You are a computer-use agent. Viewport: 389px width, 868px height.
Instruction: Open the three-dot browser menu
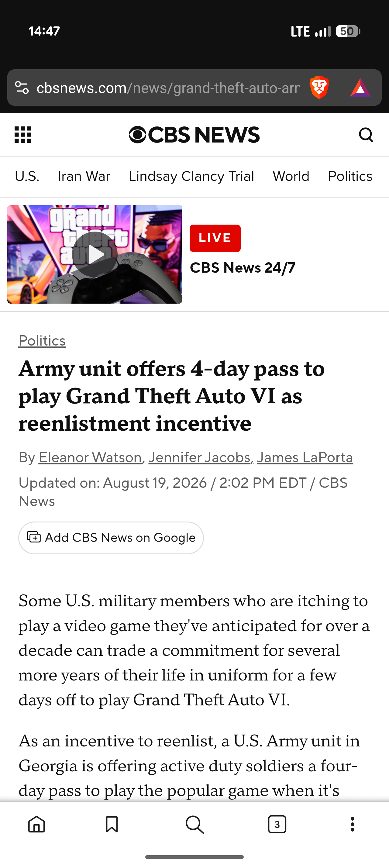click(x=352, y=824)
